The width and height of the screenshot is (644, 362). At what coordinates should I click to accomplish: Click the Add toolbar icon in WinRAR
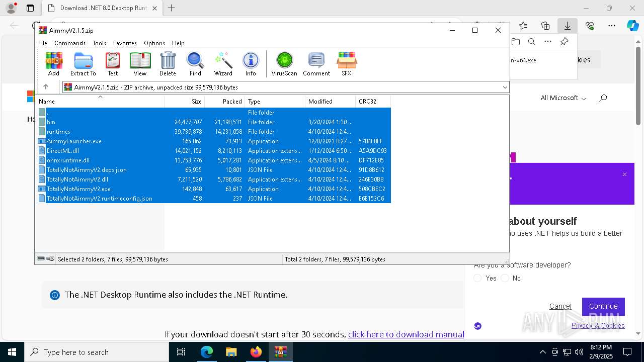[54, 64]
